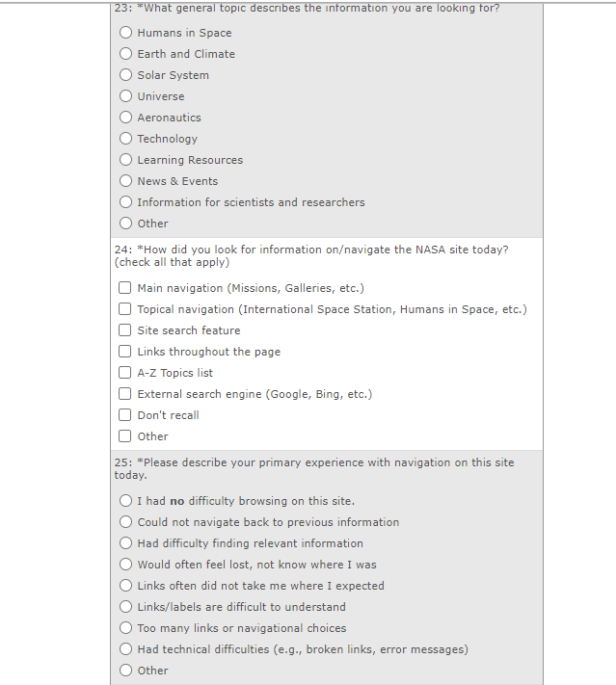Choose News & Events radio button
Screen dimensions: 616x685
126,181
